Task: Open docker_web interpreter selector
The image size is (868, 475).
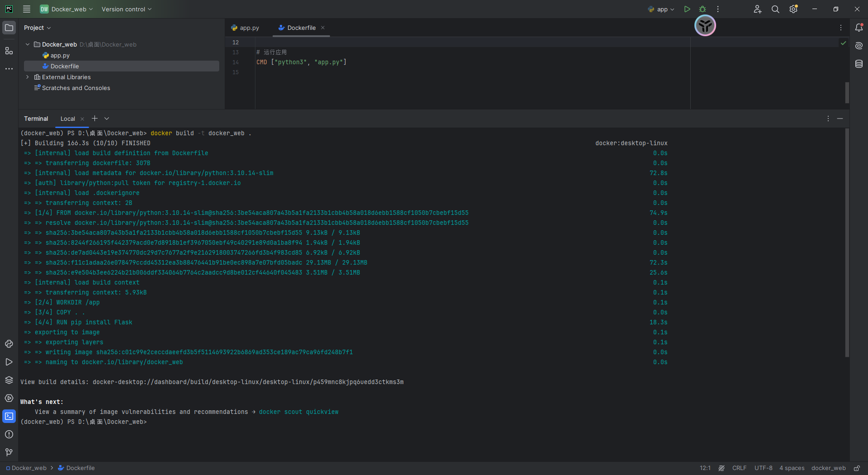Action: point(829,468)
